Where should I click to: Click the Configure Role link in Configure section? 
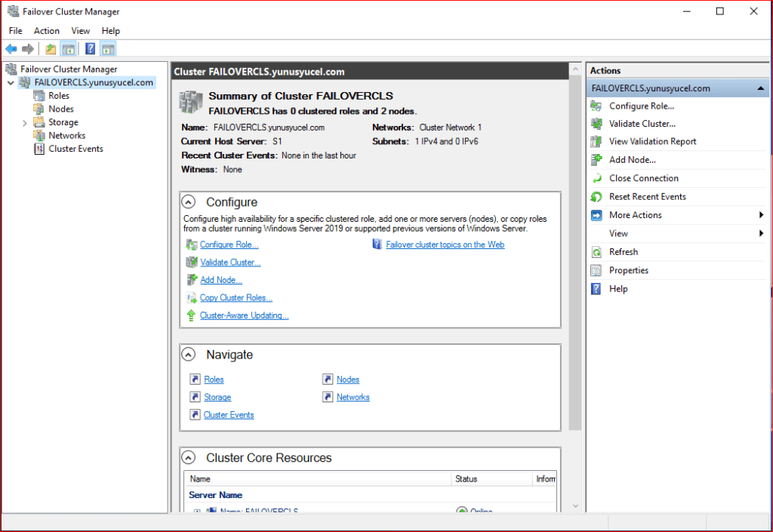point(229,244)
